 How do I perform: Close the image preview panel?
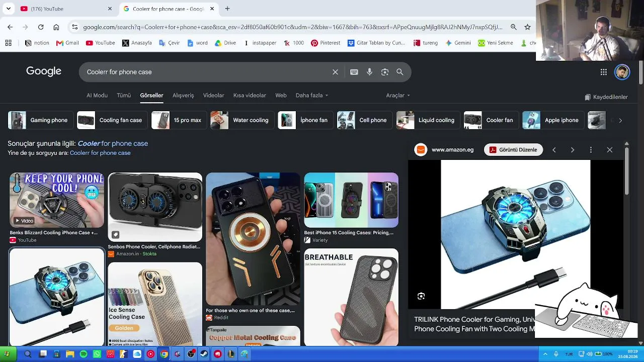(x=610, y=150)
